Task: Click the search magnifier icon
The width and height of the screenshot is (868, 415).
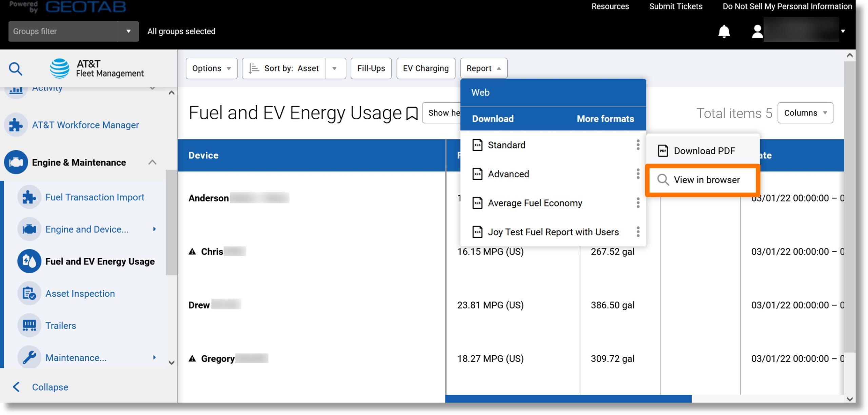Action: pos(16,69)
